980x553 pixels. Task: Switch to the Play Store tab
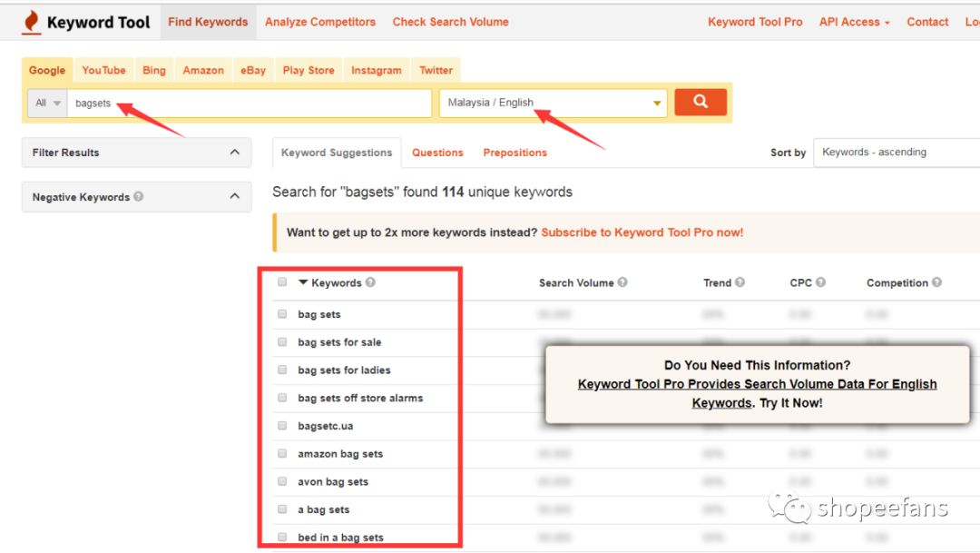tap(309, 70)
